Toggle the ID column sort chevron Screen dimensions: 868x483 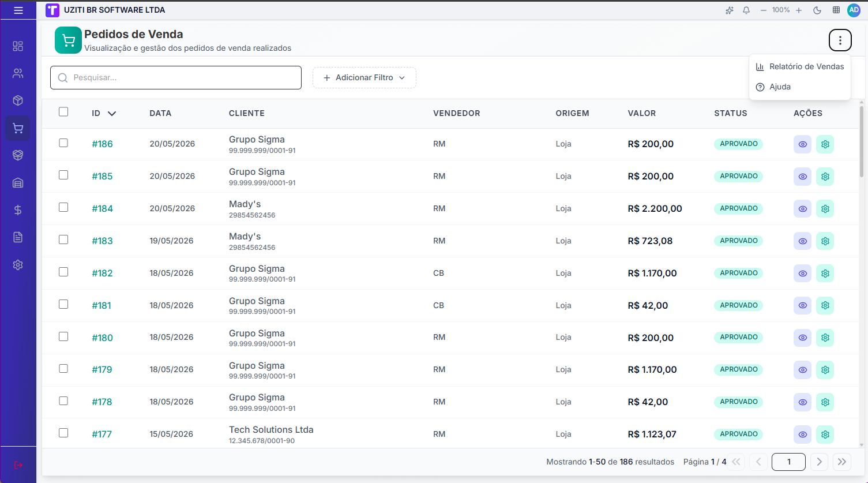point(112,114)
